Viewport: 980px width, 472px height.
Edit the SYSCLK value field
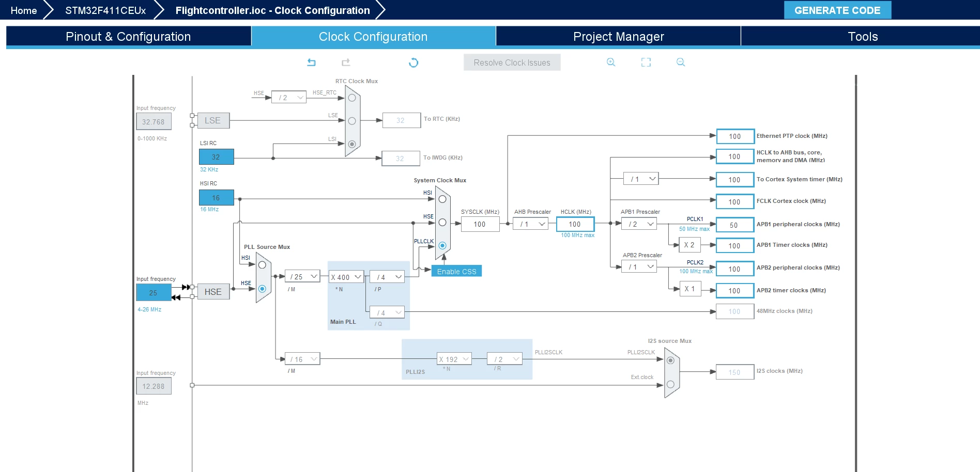(480, 224)
